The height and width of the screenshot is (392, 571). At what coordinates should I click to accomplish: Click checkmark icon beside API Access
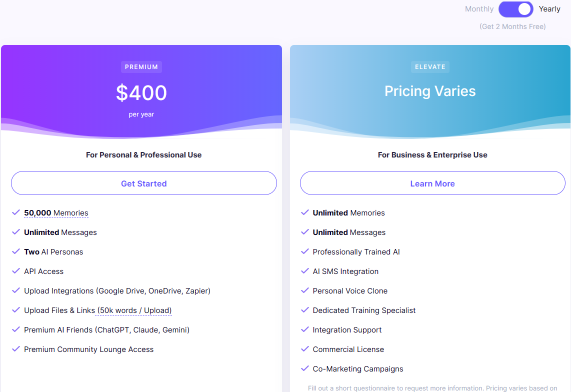click(16, 271)
